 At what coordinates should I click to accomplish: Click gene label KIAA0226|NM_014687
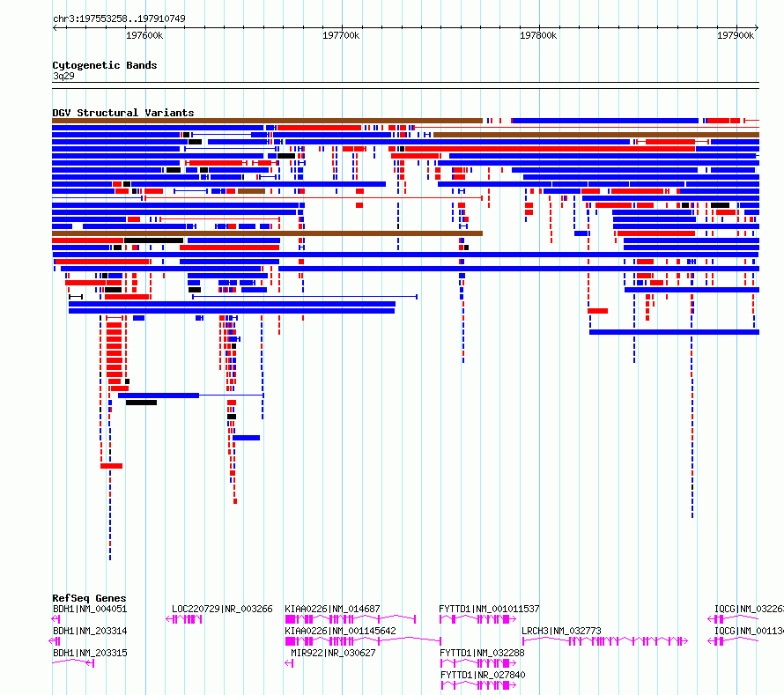pyautogui.click(x=332, y=609)
